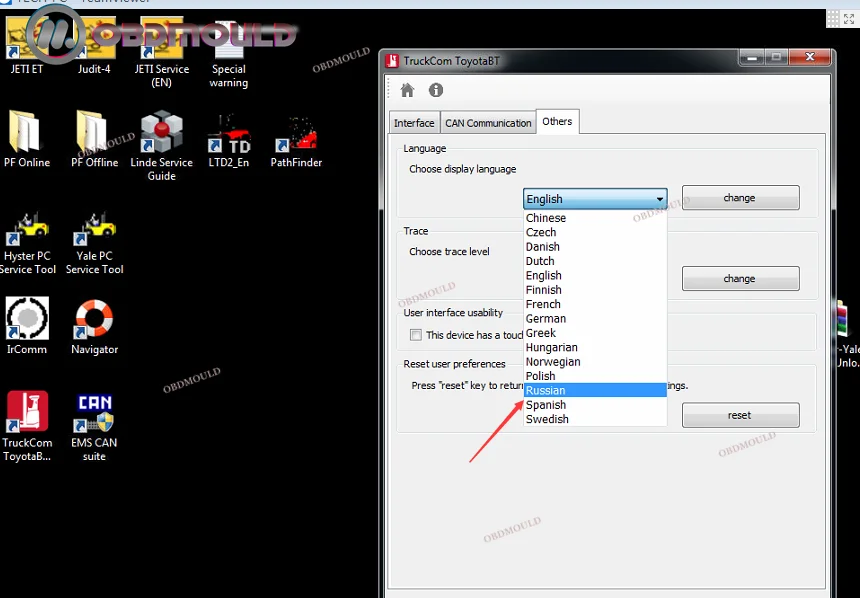Open the Linde Service Guide shortcut
Viewport: 860px width, 598px height.
(x=161, y=145)
